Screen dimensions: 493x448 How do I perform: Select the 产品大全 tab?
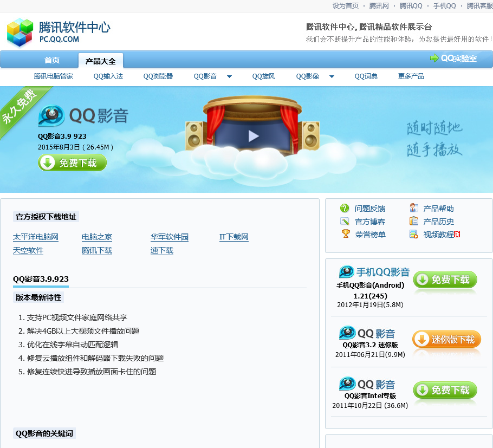click(x=101, y=61)
